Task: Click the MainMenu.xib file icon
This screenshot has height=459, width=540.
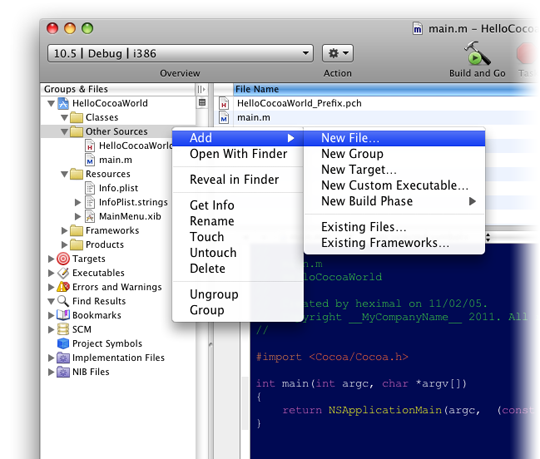Action: pyautogui.click(x=90, y=216)
